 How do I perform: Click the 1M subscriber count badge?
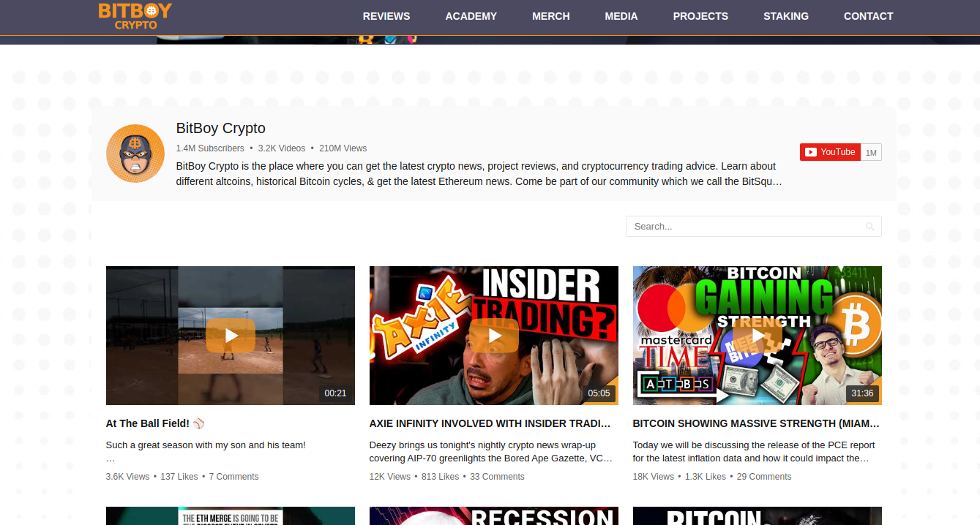pyautogui.click(x=871, y=152)
